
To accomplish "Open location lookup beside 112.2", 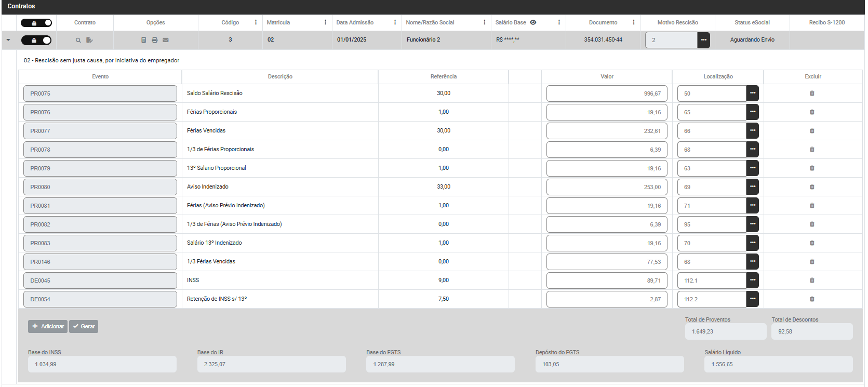I will click(753, 299).
